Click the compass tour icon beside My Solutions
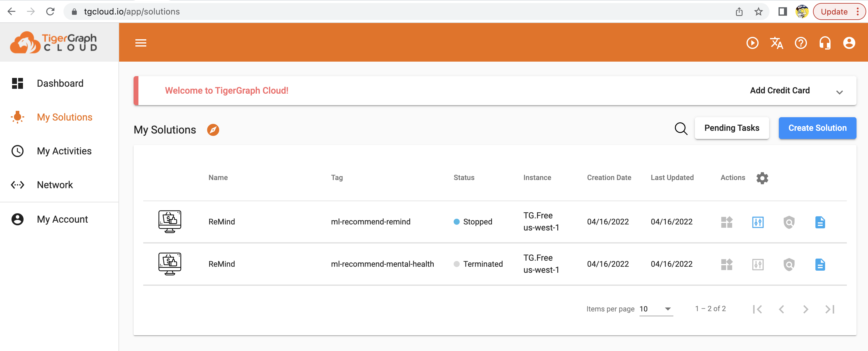This screenshot has height=351, width=868. (x=213, y=130)
